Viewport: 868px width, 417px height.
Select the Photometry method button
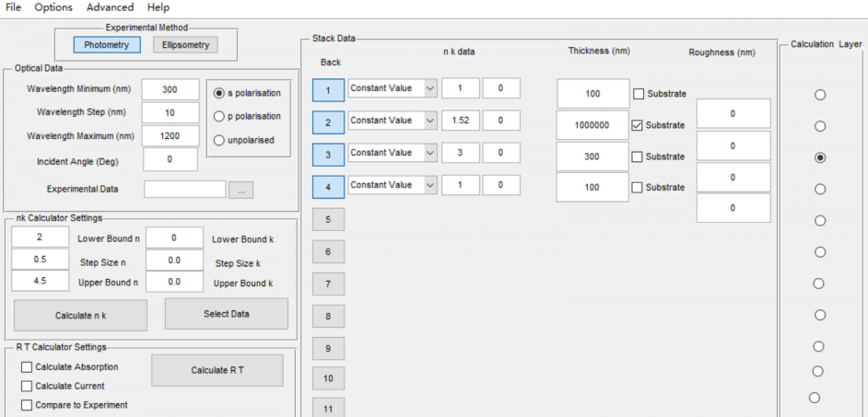107,44
